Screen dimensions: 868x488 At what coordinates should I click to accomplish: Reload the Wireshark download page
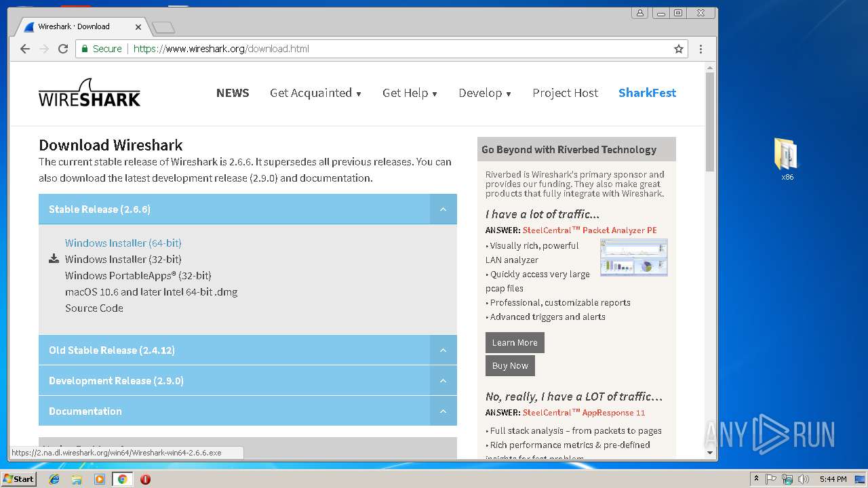[63, 49]
